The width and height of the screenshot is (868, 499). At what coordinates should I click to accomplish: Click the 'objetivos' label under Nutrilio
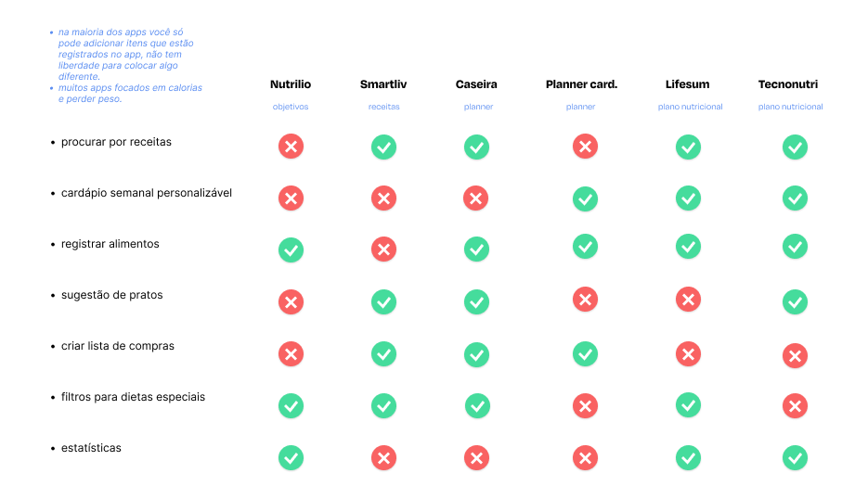pyautogui.click(x=291, y=107)
